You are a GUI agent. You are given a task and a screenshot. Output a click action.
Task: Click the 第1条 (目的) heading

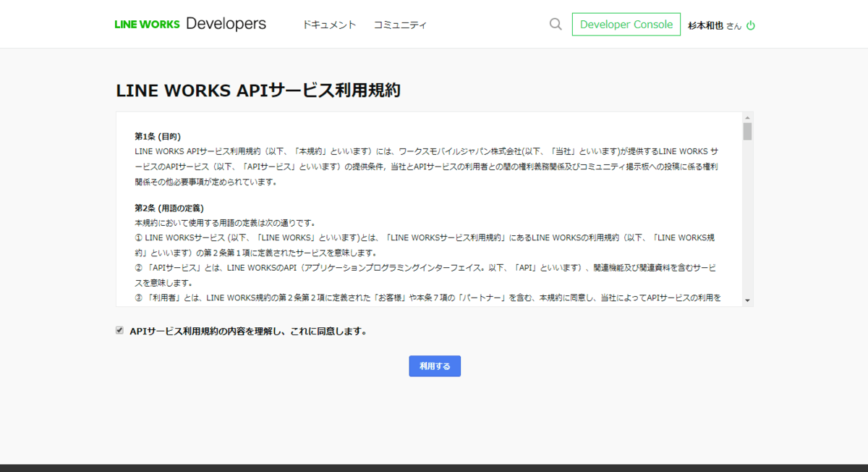point(158,136)
